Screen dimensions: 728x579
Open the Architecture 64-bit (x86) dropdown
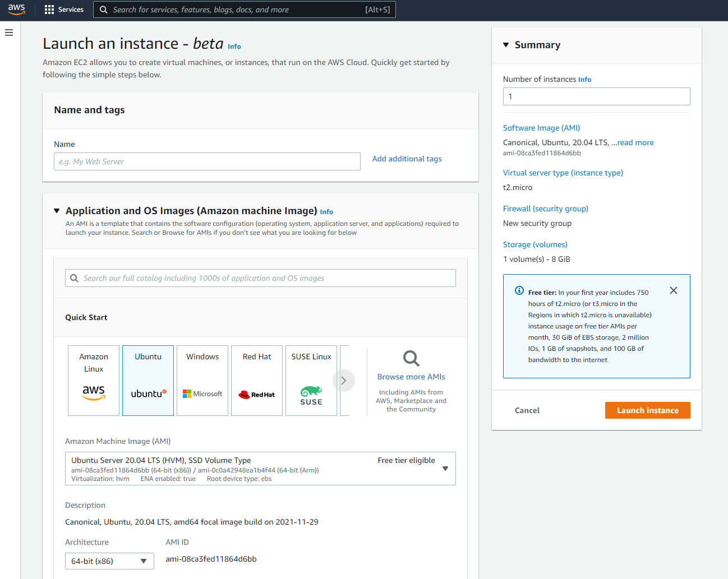[109, 561]
